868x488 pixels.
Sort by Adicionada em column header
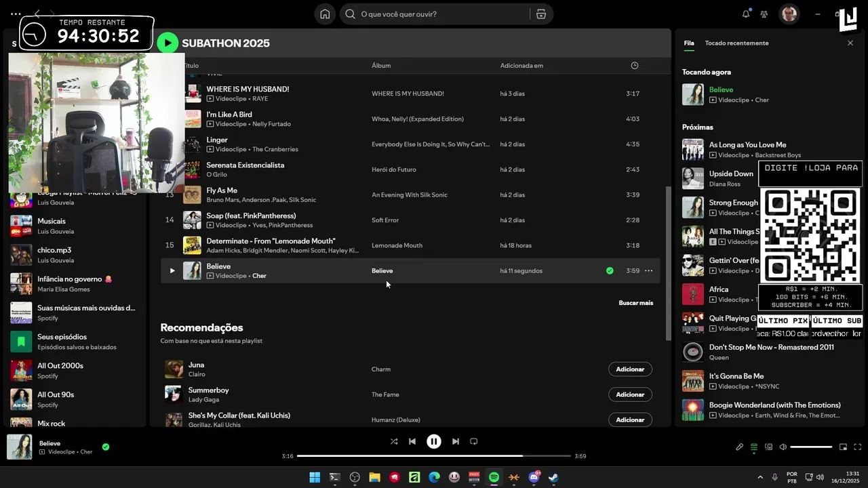521,66
